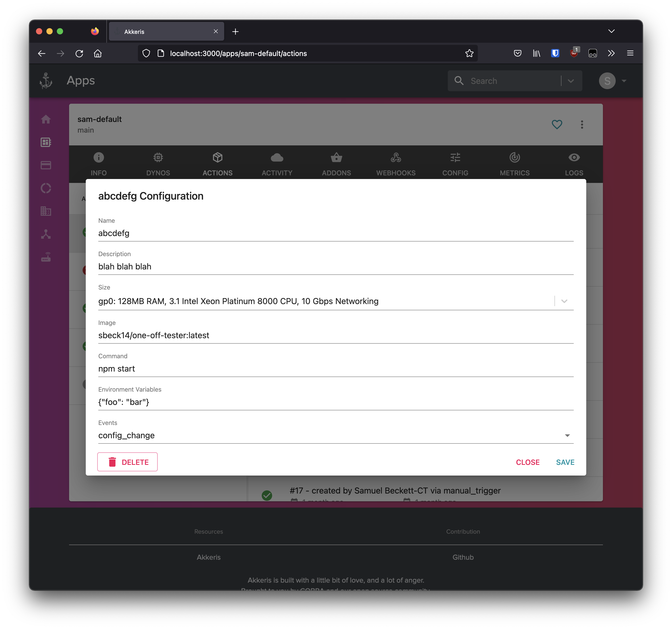Click the router icon in sidebar

46,257
